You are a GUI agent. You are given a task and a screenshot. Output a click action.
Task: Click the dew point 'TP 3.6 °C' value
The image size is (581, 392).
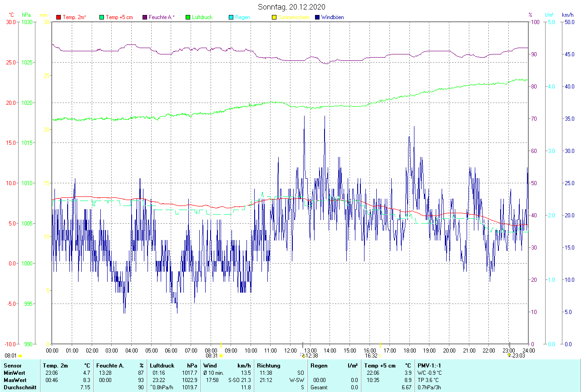428,380
